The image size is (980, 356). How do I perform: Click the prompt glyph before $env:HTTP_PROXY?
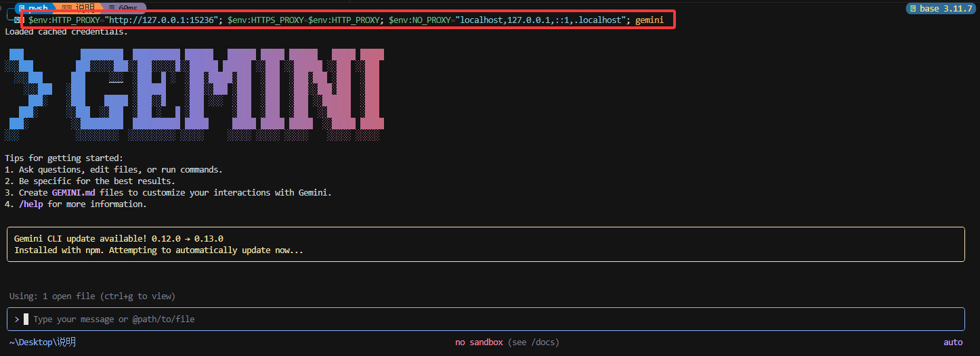click(x=16, y=20)
